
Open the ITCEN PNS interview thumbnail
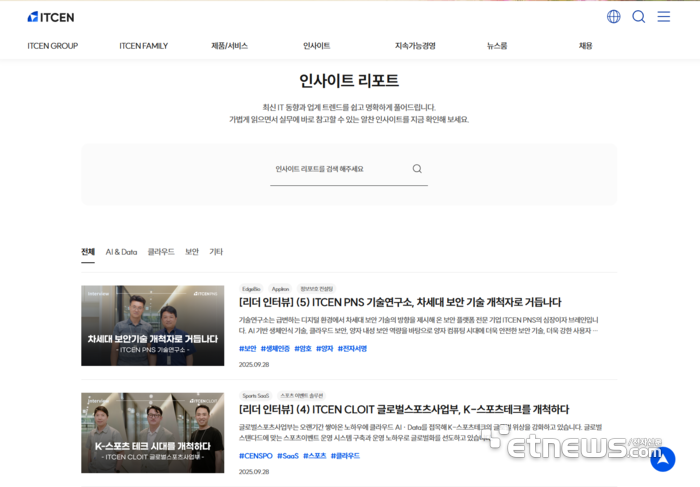153,325
